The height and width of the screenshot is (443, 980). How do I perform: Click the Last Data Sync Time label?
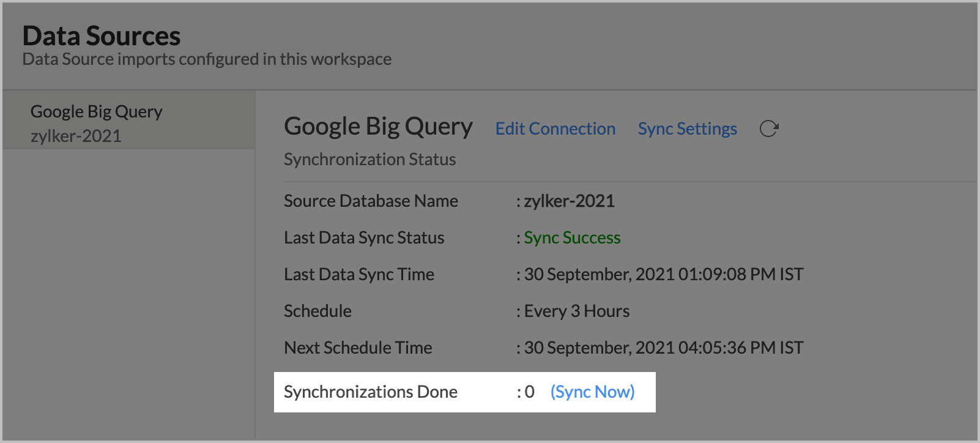coord(359,274)
